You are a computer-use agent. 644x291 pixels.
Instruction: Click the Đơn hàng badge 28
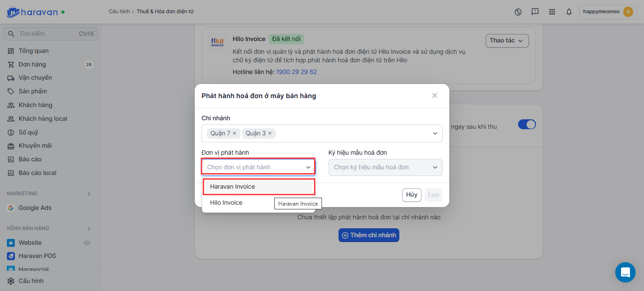tap(89, 65)
